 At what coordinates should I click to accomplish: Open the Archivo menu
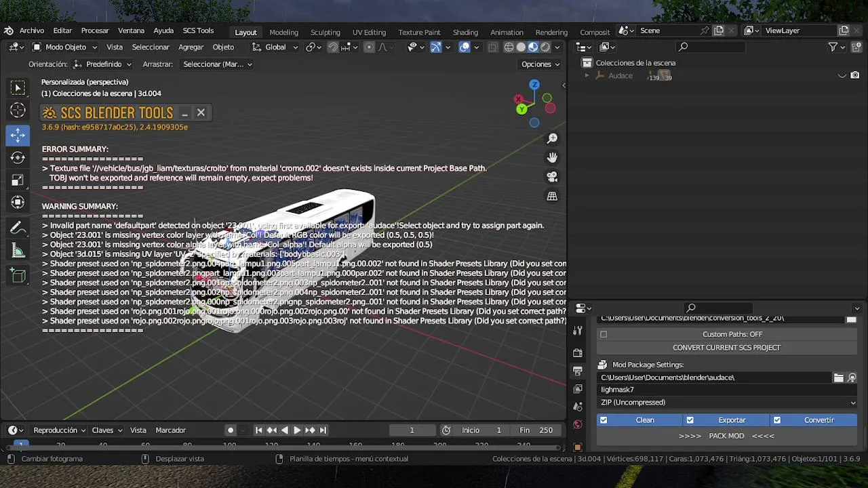point(32,30)
